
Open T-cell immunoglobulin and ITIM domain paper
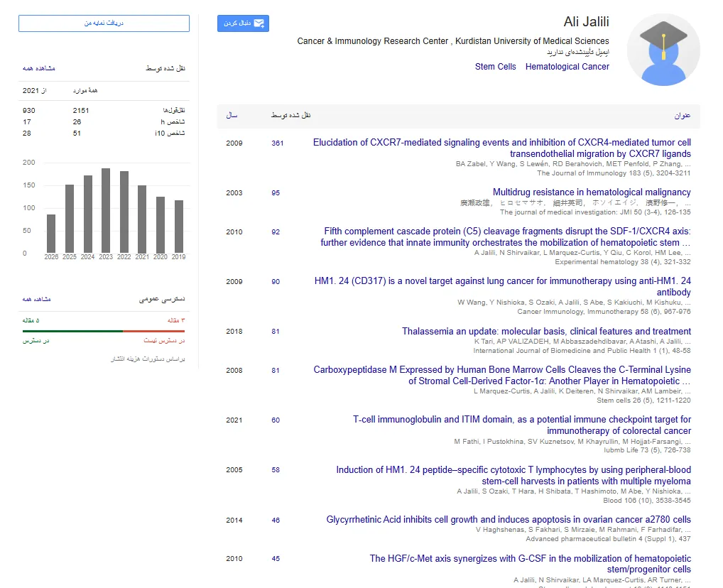pyautogui.click(x=522, y=425)
